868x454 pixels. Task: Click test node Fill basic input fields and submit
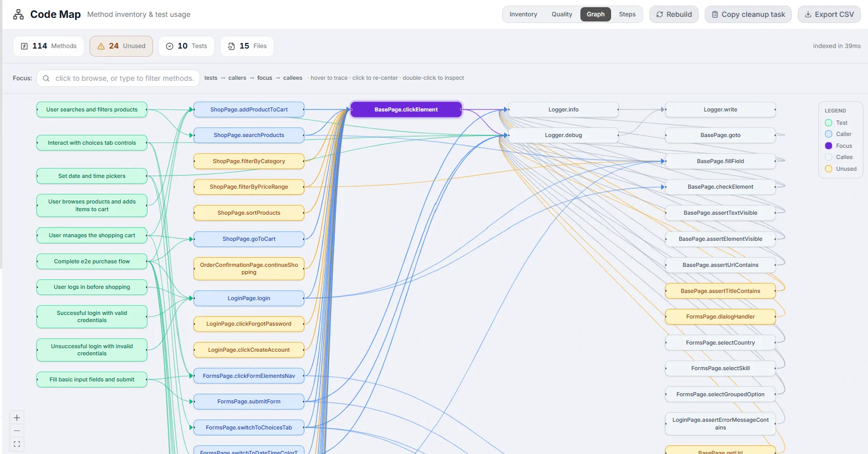(x=92, y=379)
